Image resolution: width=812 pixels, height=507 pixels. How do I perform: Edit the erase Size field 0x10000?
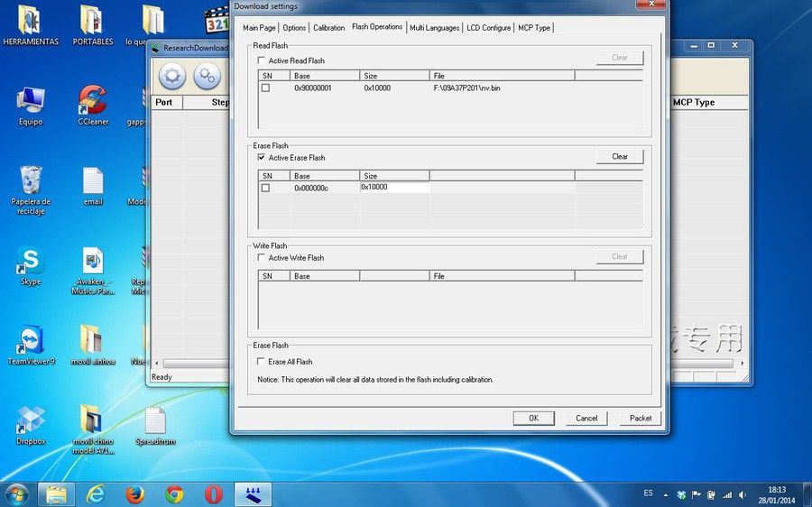394,187
